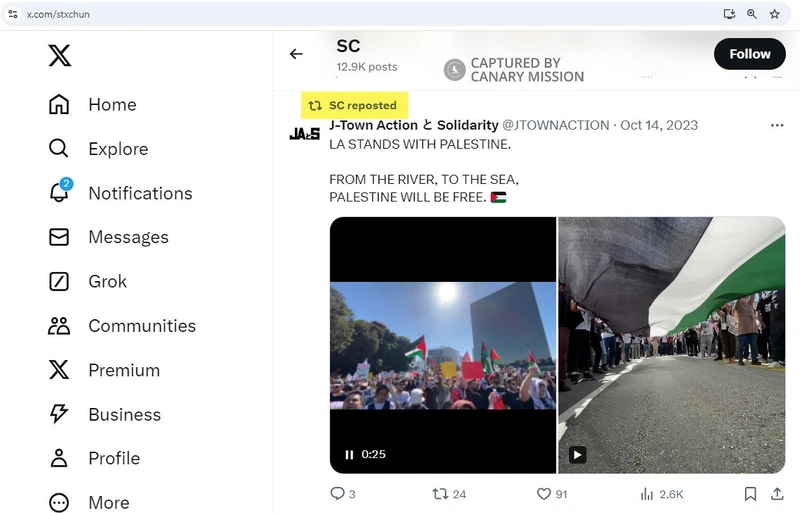Follow the SC account

click(749, 54)
